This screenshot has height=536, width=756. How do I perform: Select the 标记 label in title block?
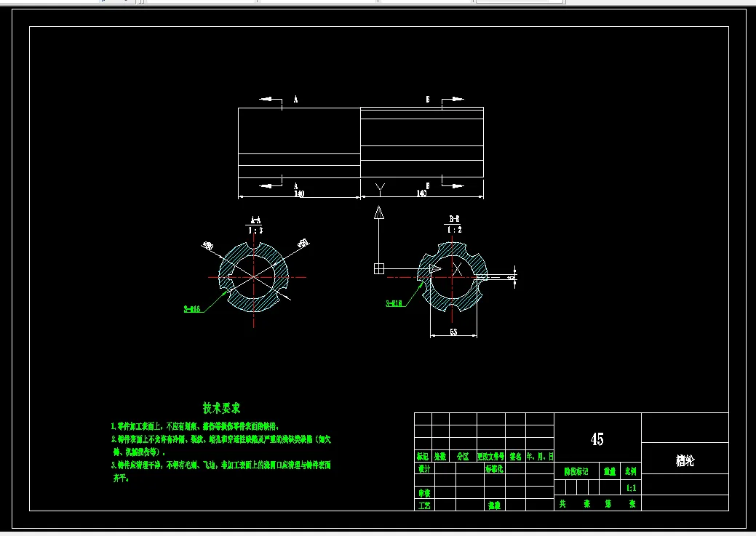click(x=423, y=456)
